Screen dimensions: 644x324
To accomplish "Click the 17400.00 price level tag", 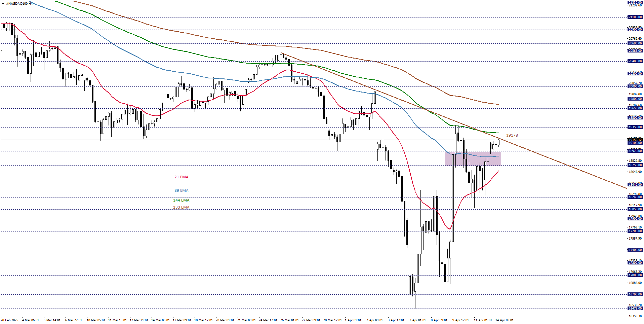I will coord(635,250).
